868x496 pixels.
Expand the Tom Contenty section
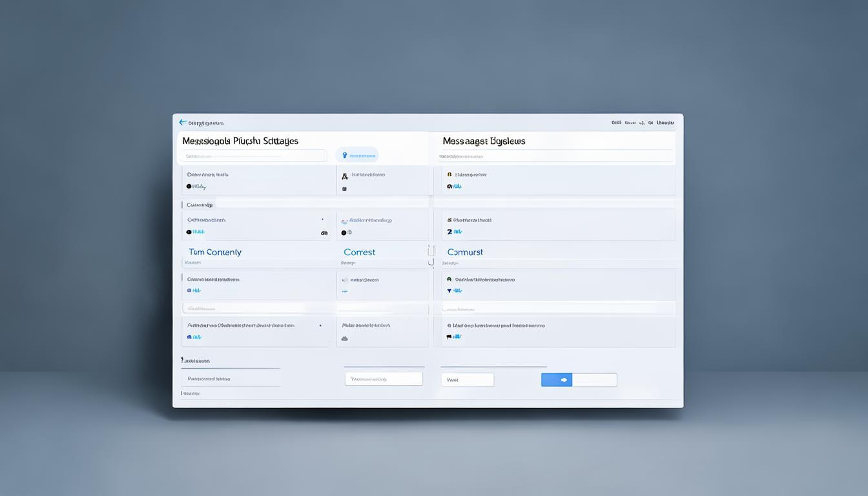pos(215,253)
